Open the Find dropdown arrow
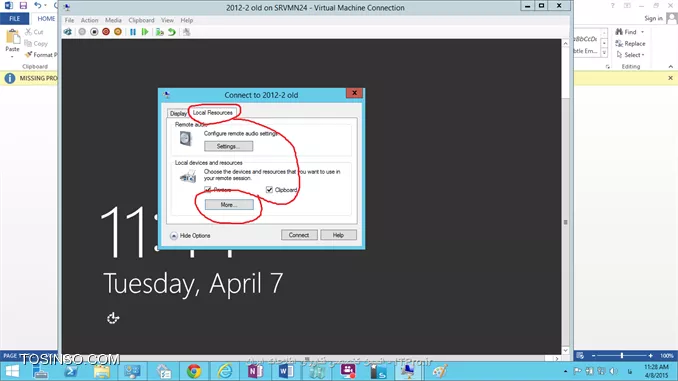Image resolution: width=678 pixels, height=381 pixels. point(643,32)
